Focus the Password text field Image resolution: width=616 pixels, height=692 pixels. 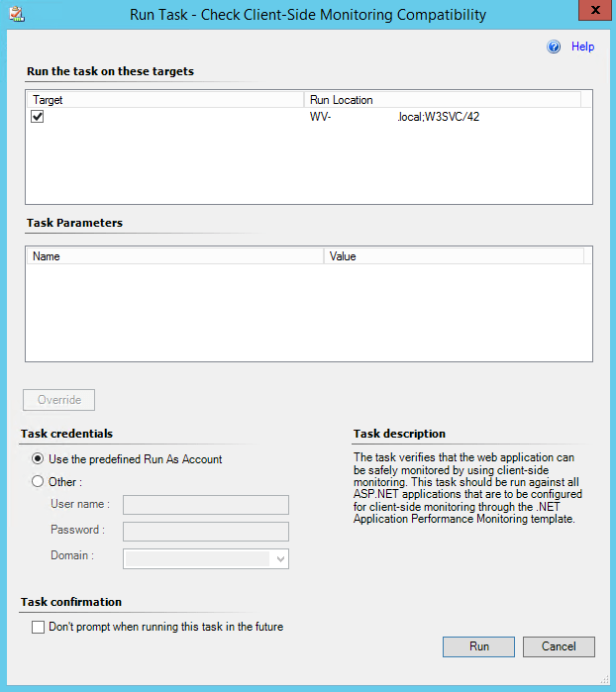(205, 532)
